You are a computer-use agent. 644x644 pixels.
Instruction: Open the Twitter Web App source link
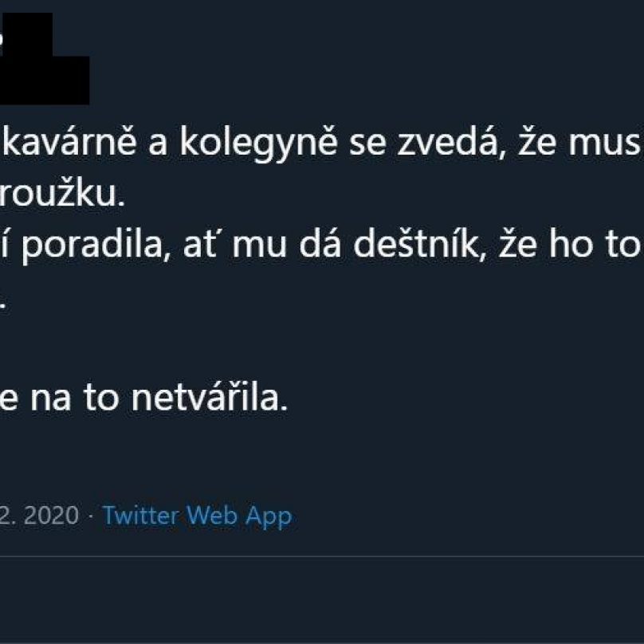[197, 516]
